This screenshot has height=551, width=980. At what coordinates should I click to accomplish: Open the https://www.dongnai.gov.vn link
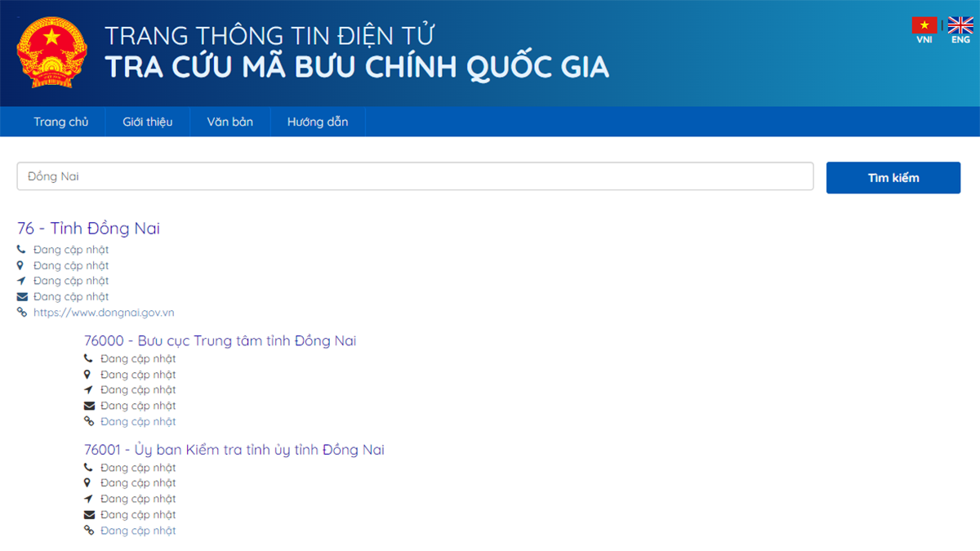pos(104,313)
